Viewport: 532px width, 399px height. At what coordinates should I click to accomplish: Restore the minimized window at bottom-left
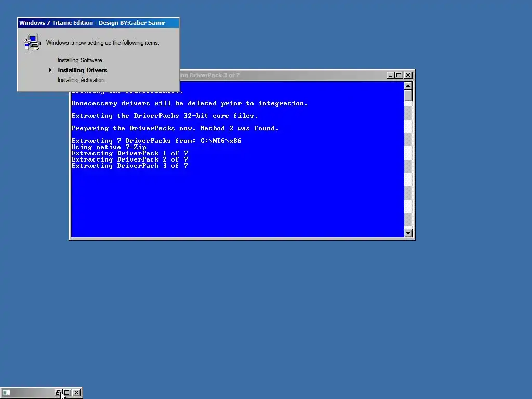point(58,393)
